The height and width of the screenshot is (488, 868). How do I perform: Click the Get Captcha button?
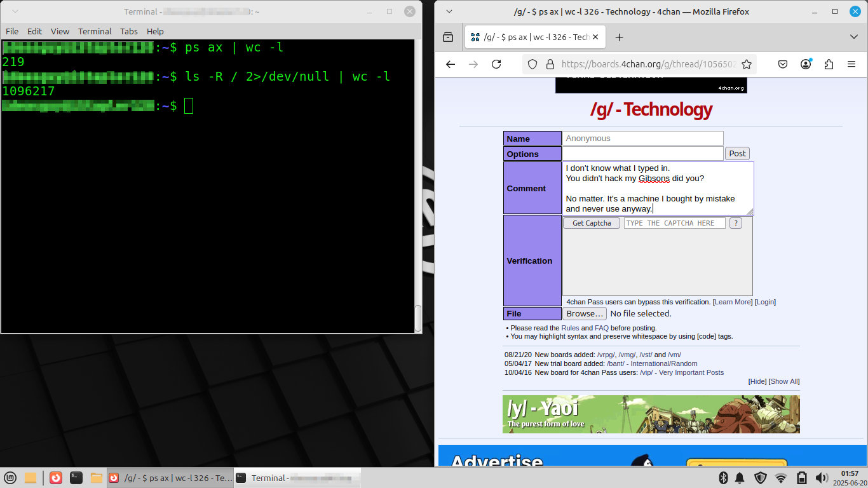pos(592,223)
